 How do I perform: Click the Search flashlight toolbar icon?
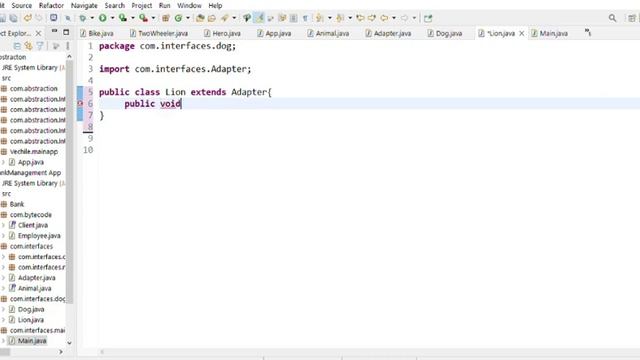[224, 18]
